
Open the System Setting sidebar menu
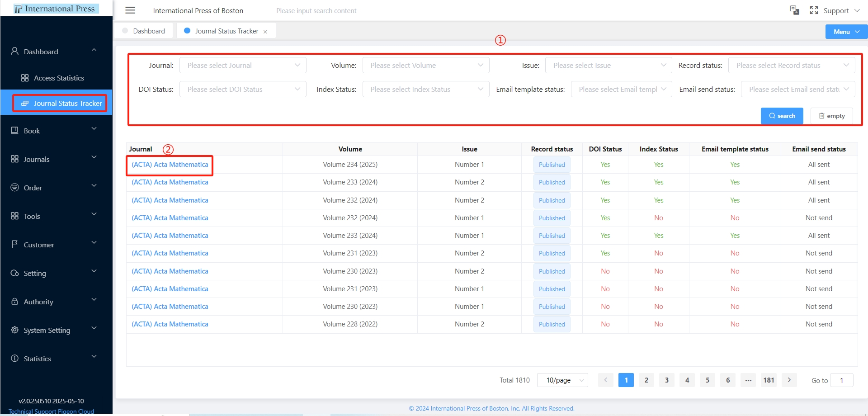56,330
